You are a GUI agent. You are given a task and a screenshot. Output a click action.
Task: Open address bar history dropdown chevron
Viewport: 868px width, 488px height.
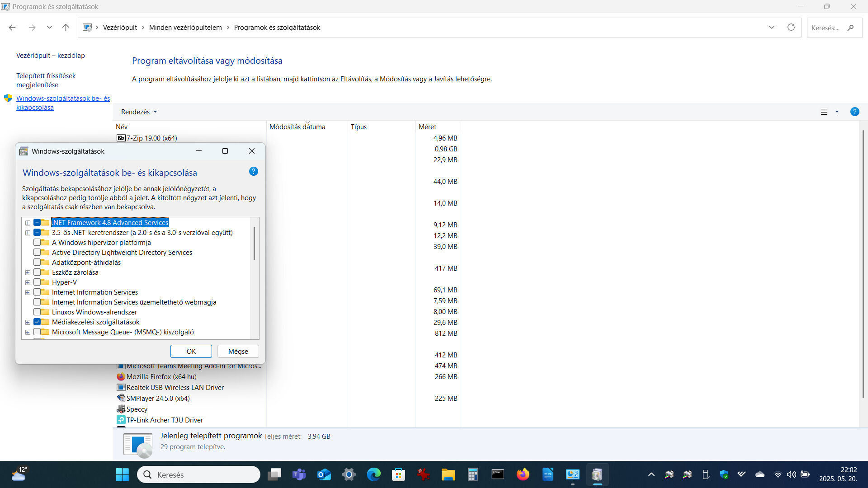pyautogui.click(x=771, y=27)
